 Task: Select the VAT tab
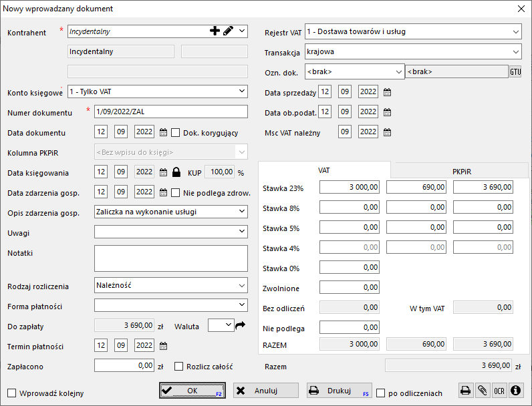click(324, 171)
